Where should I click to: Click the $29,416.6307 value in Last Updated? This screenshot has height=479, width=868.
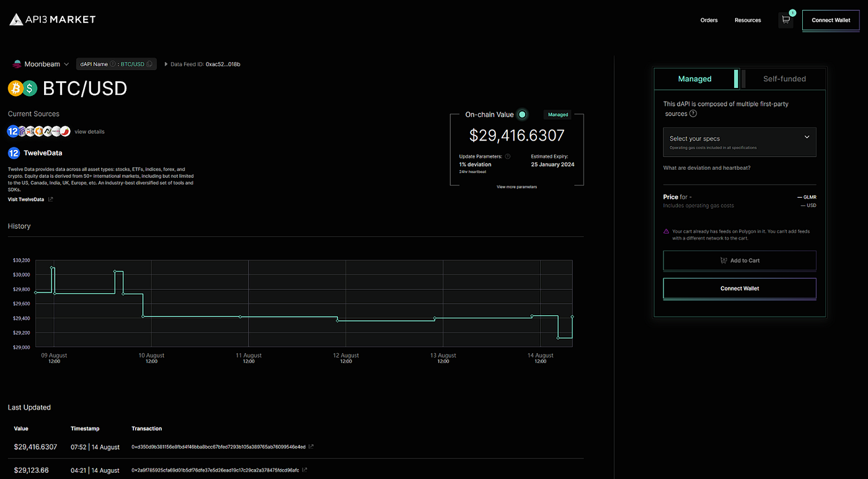click(x=35, y=447)
